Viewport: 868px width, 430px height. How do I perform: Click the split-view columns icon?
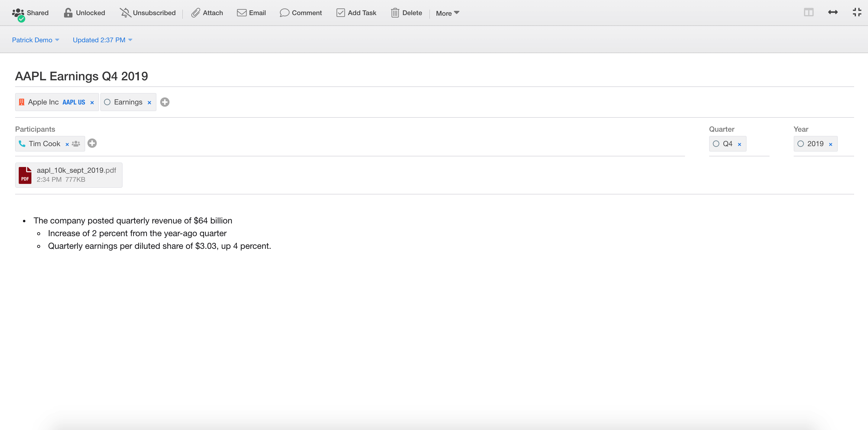(809, 12)
